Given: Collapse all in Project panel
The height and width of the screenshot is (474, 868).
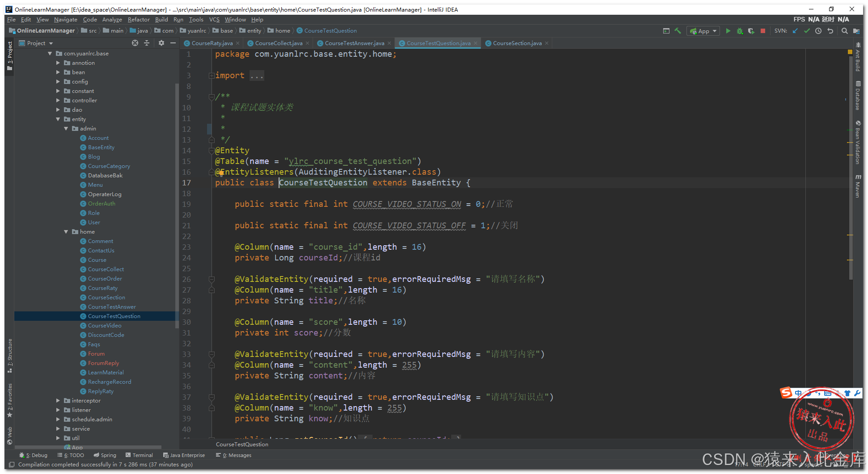Looking at the screenshot, I should click(147, 43).
